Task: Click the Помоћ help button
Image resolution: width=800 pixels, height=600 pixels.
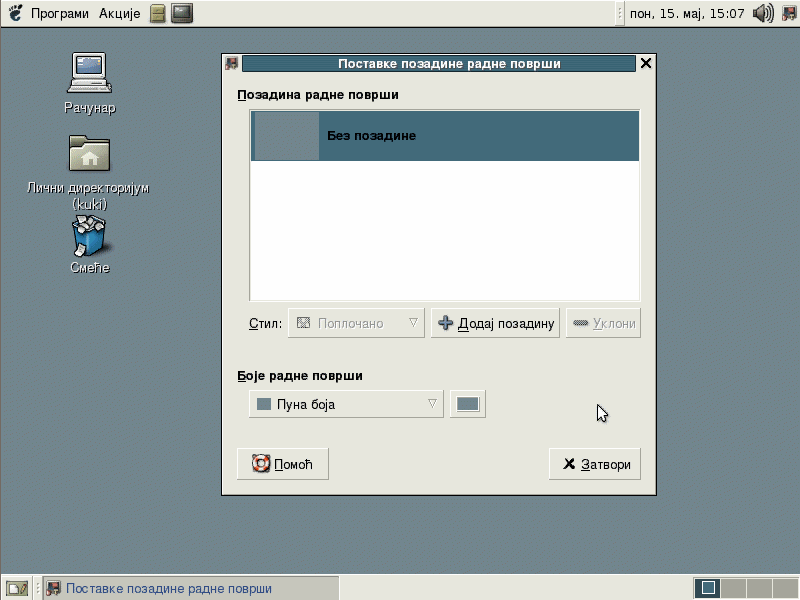Action: pyautogui.click(x=283, y=464)
